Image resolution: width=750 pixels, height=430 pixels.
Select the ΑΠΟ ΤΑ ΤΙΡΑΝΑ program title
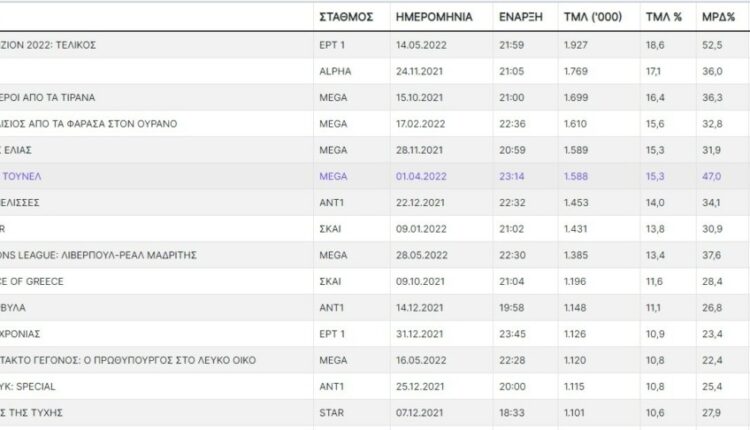pyautogui.click(x=47, y=98)
